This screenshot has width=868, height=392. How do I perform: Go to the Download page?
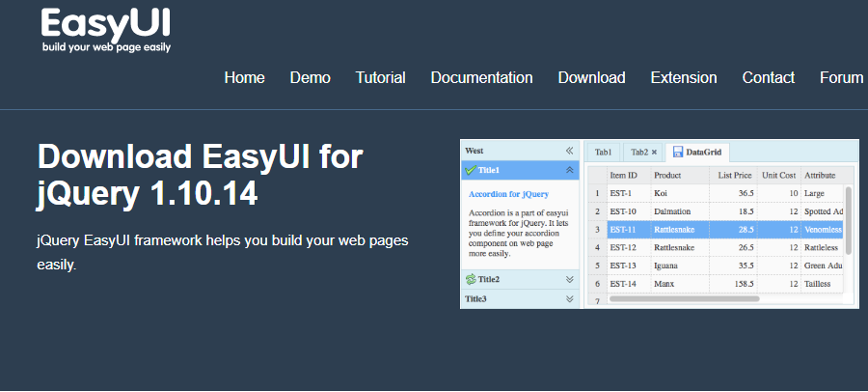click(x=592, y=77)
